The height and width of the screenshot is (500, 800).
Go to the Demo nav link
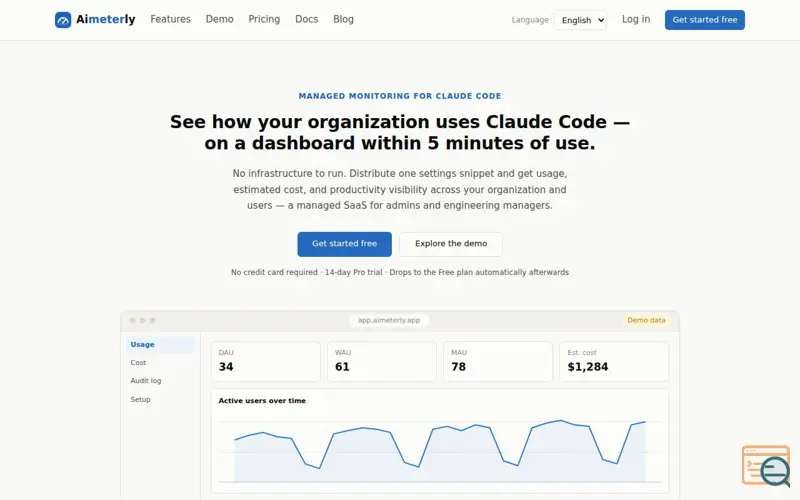tap(219, 19)
